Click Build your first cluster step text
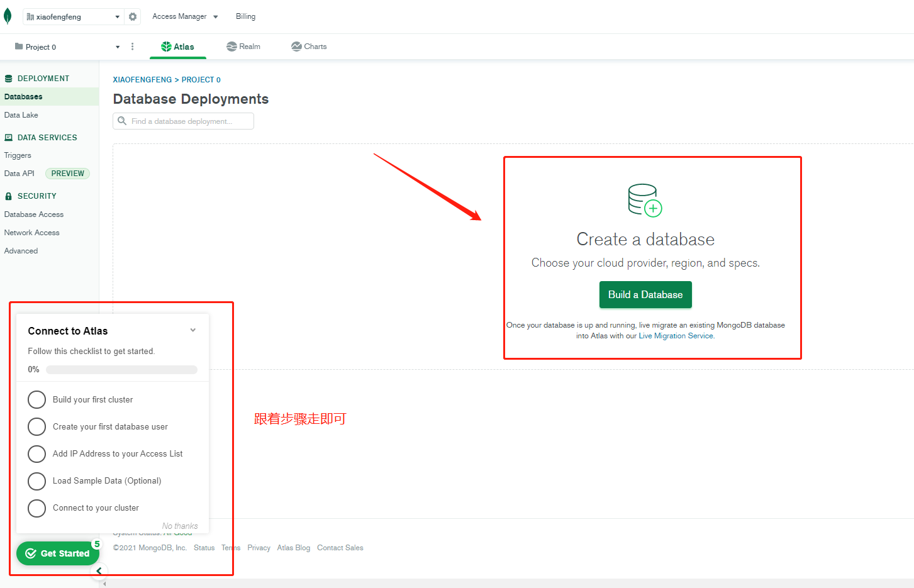This screenshot has height=588, width=914. click(92, 399)
